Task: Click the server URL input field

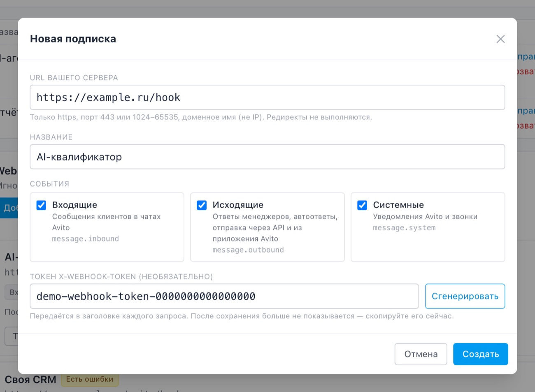Action: 267,97
